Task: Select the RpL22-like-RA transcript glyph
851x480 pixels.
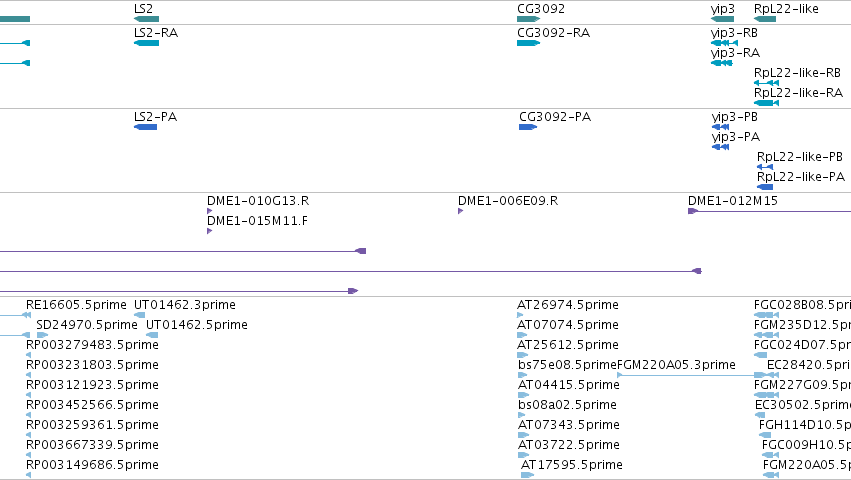Action: tap(766, 103)
